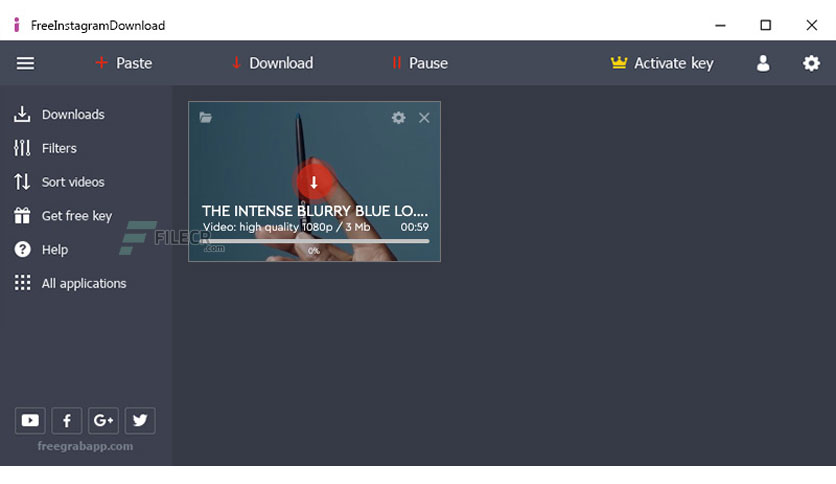
Task: Open All applications in the sidebar
Action: pyautogui.click(x=70, y=283)
